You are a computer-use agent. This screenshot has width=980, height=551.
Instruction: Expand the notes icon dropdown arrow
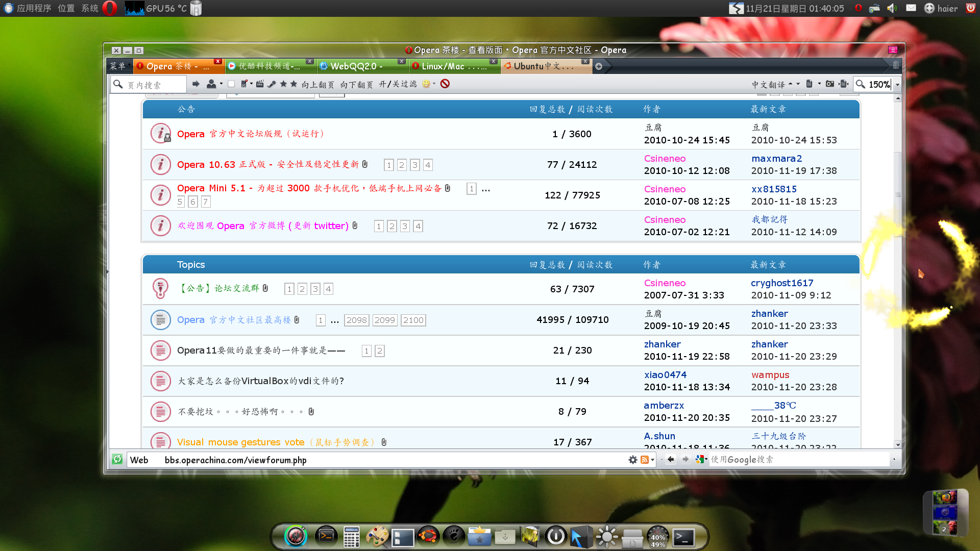[251, 84]
